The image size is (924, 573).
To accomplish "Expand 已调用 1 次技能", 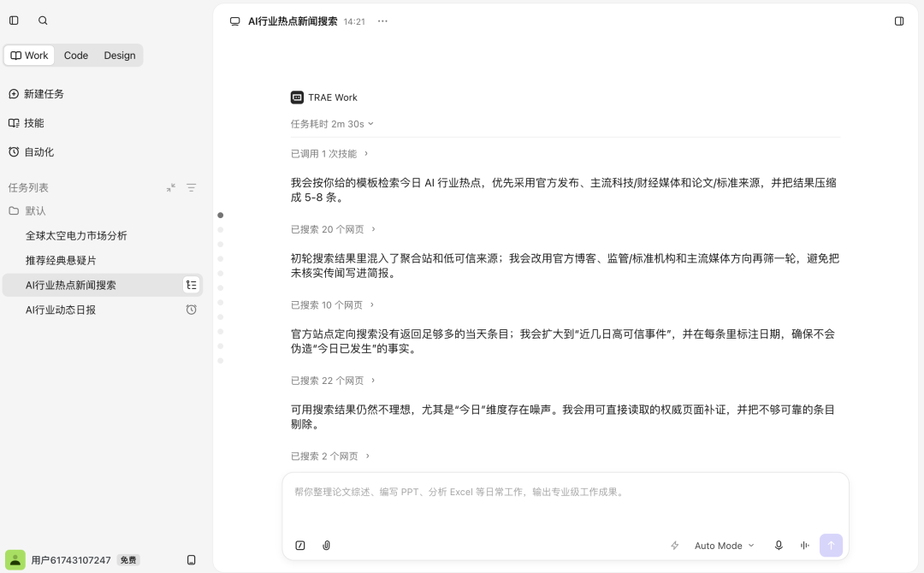I will [x=329, y=154].
